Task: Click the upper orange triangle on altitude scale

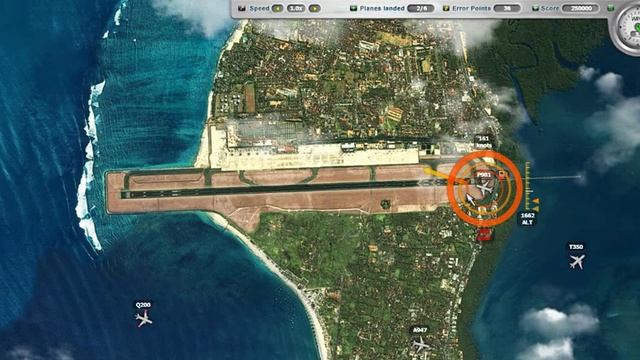Action: (536, 201)
